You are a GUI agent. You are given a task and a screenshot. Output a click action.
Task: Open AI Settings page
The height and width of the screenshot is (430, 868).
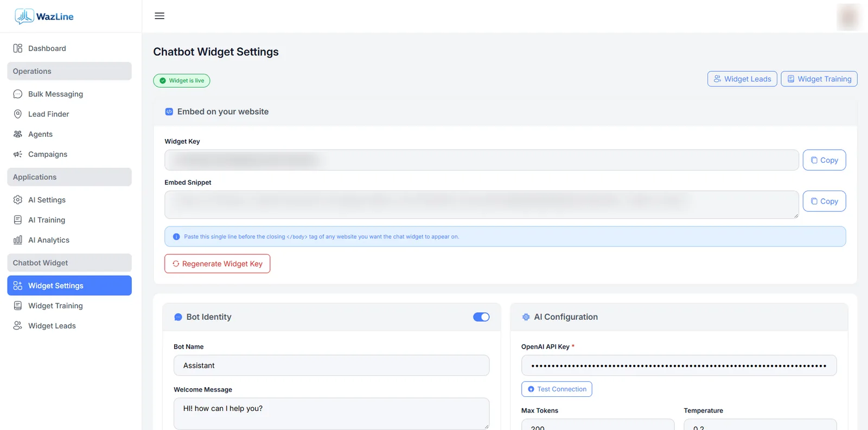pyautogui.click(x=69, y=200)
